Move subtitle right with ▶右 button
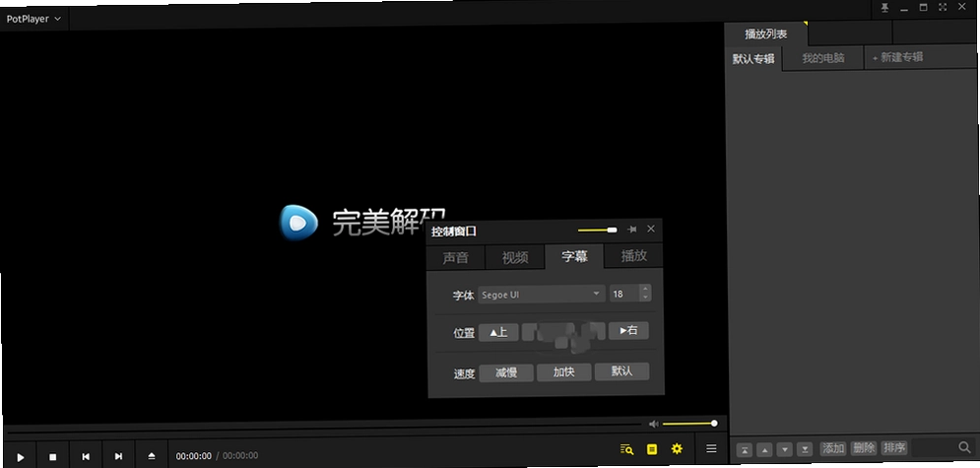980x468 pixels. click(x=628, y=330)
